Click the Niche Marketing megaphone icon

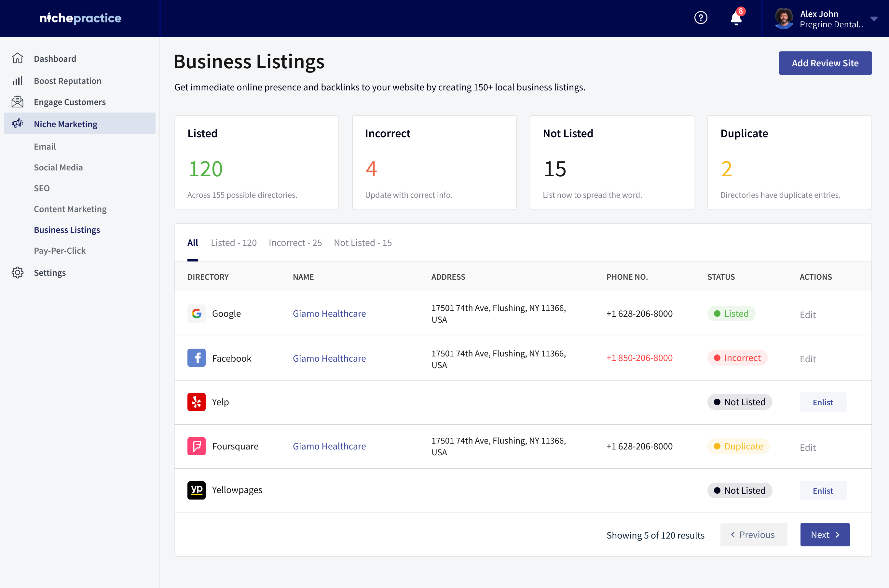click(x=18, y=123)
